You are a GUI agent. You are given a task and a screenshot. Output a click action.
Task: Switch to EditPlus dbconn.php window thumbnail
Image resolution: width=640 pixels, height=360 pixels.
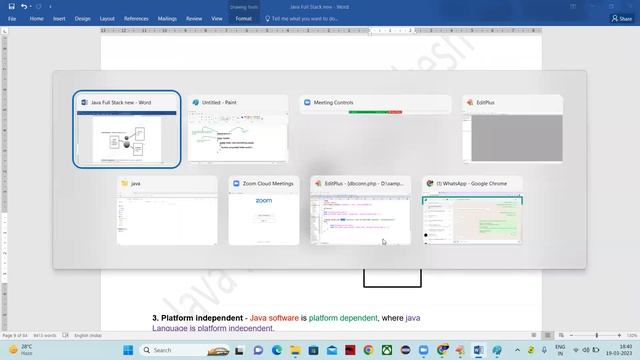click(x=360, y=211)
